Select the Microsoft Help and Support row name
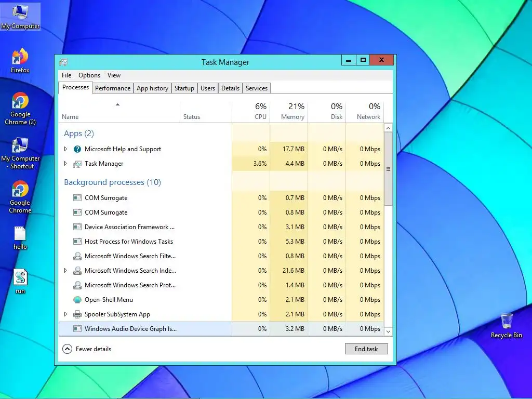Viewport: 532px width, 399px height. (x=123, y=149)
